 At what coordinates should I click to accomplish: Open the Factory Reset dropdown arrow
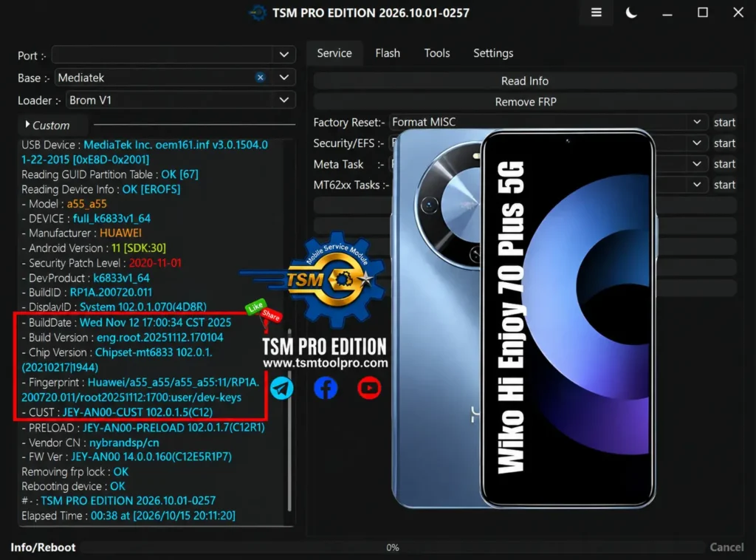point(697,122)
